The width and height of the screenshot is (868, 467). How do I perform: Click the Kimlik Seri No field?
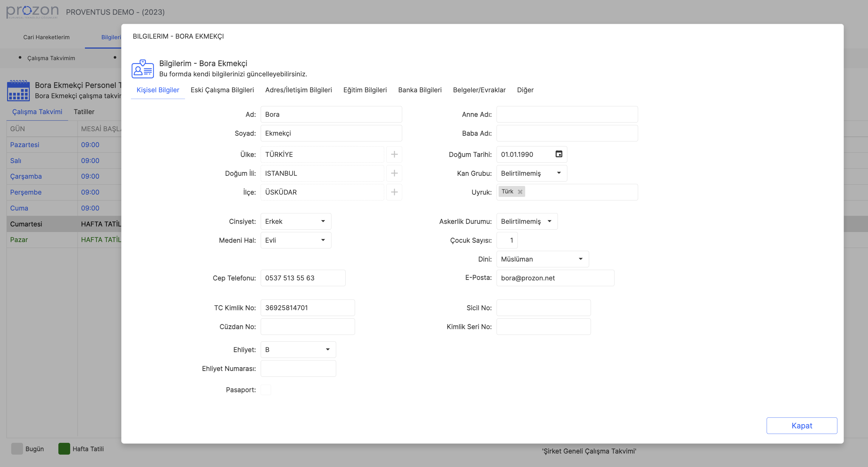point(543,326)
